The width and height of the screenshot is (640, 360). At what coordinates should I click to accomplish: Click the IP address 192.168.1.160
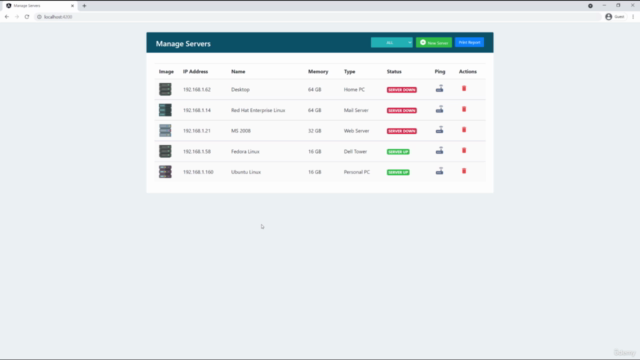click(x=198, y=172)
